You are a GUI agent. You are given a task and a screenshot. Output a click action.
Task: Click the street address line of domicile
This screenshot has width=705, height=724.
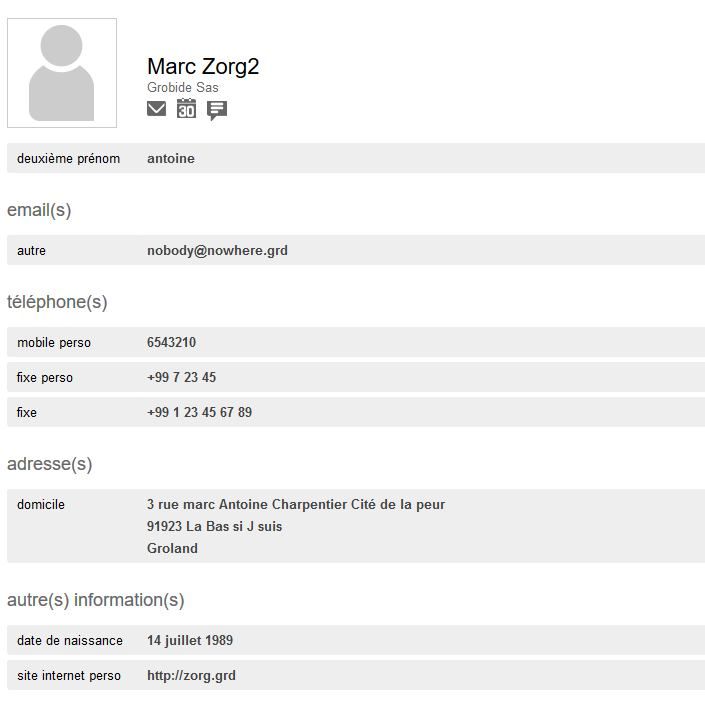tap(295, 504)
